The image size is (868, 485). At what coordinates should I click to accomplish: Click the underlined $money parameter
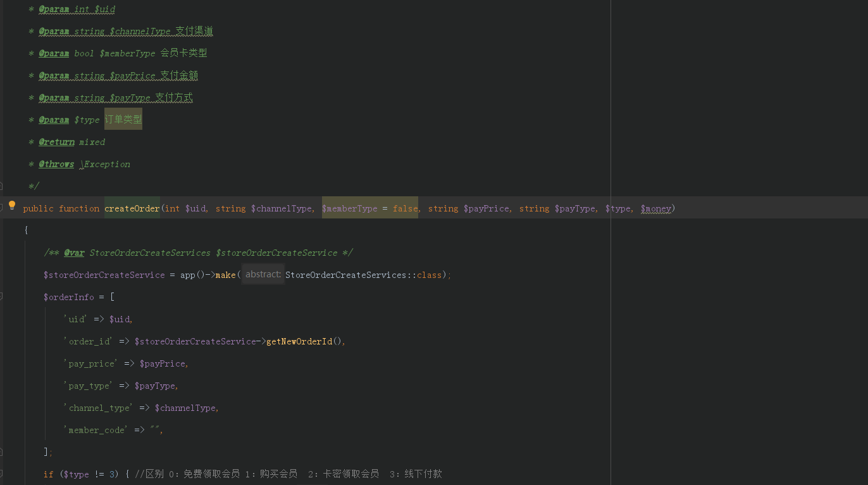[656, 208]
